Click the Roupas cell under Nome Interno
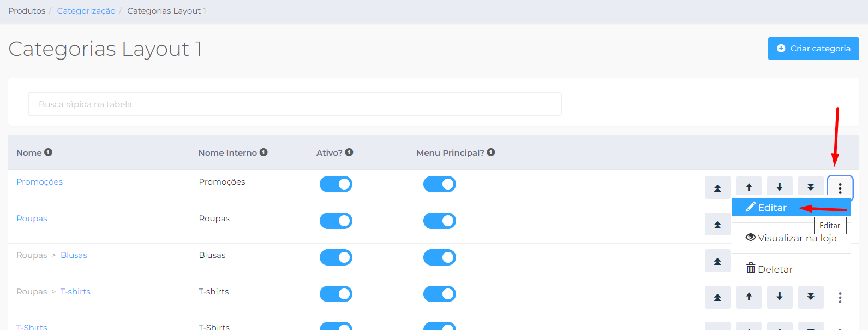Screen dimensions: 868x330 tap(214, 219)
